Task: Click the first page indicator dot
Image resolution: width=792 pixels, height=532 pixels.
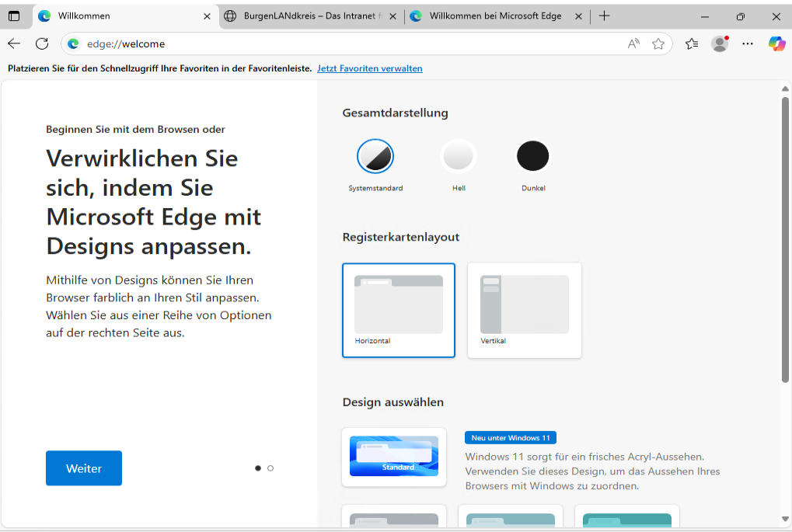Action: click(x=258, y=468)
